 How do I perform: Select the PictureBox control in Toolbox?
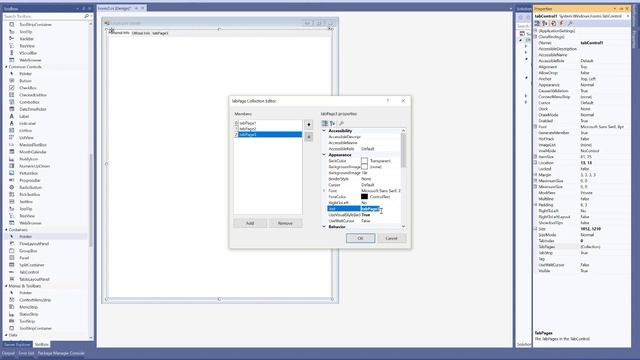[29, 173]
